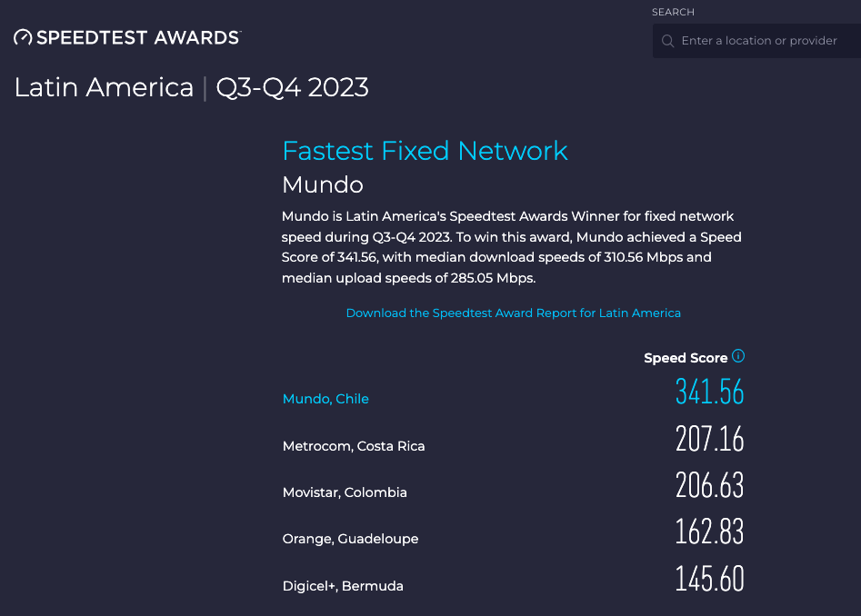Open the Mundo, Chile provider link

pyautogui.click(x=325, y=399)
